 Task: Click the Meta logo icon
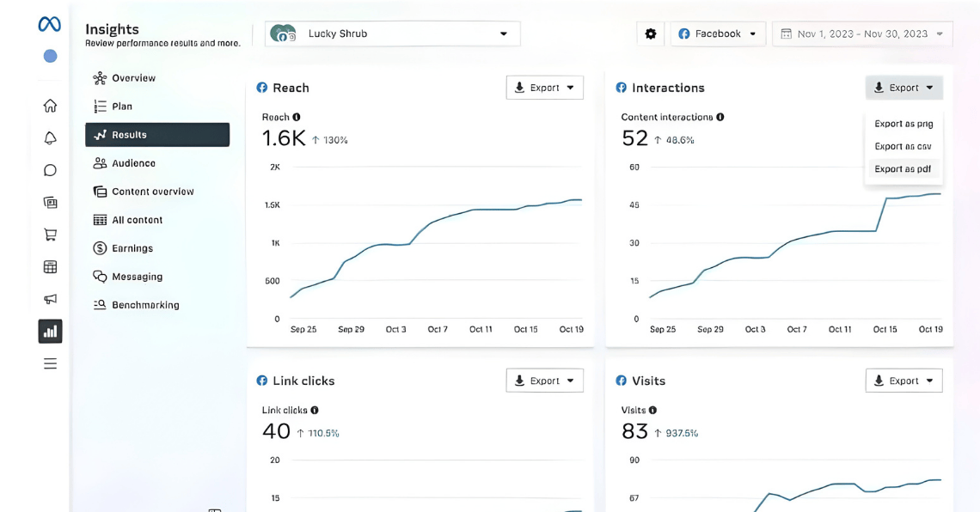(50, 25)
